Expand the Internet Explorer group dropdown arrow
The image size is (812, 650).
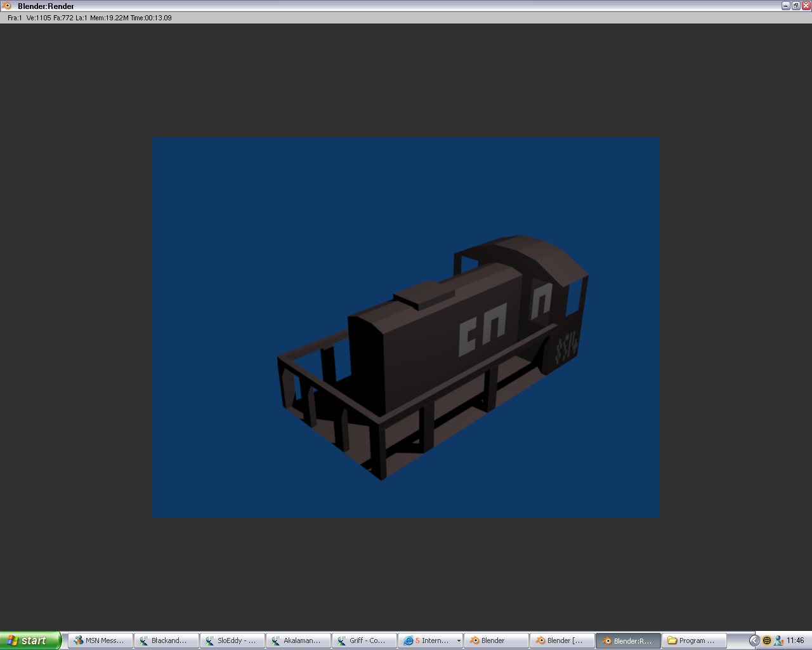459,640
